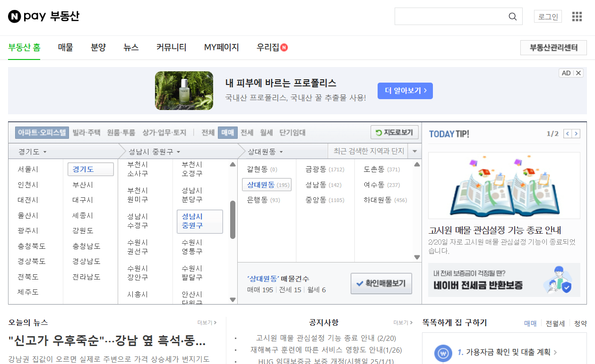Image resolution: width=595 pixels, height=364 pixels.
Task: Click the 더 알아보기 ad button
Action: point(405,91)
